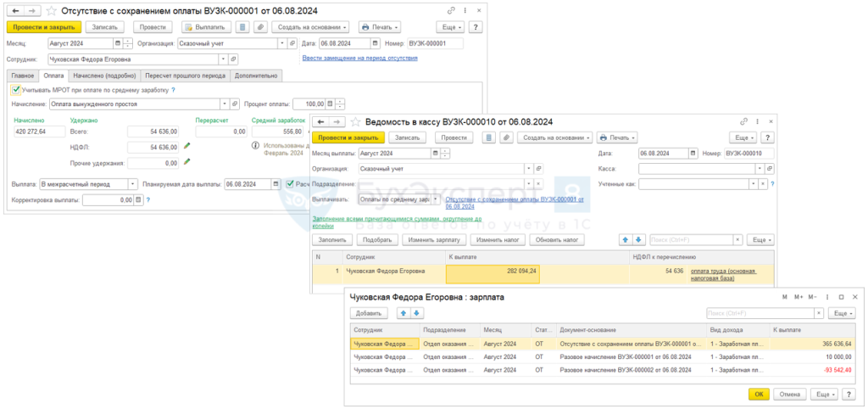Move row up in the зарплата dialog
The height and width of the screenshot is (409, 868).
(x=403, y=313)
